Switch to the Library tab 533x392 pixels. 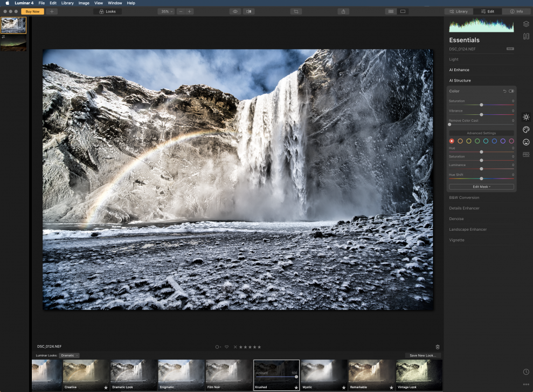click(x=459, y=11)
